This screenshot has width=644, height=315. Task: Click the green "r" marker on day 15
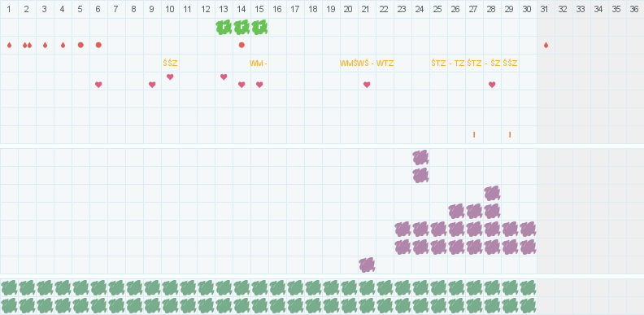[259, 28]
